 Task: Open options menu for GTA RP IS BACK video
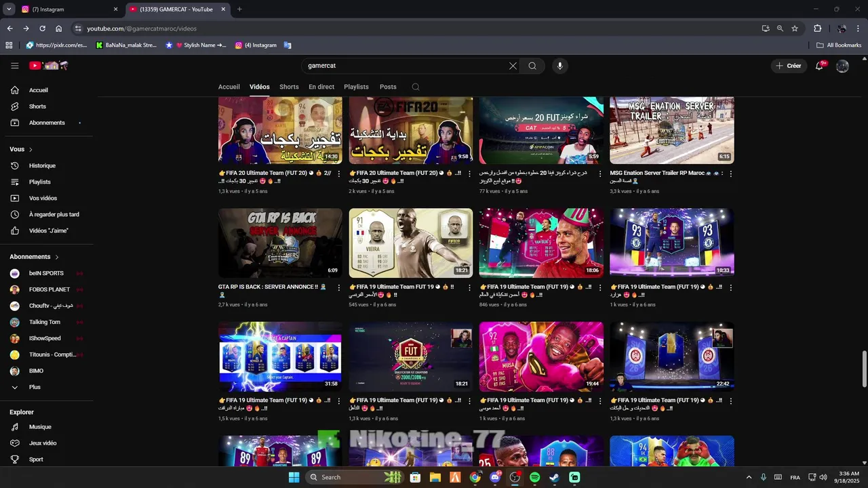coord(339,287)
